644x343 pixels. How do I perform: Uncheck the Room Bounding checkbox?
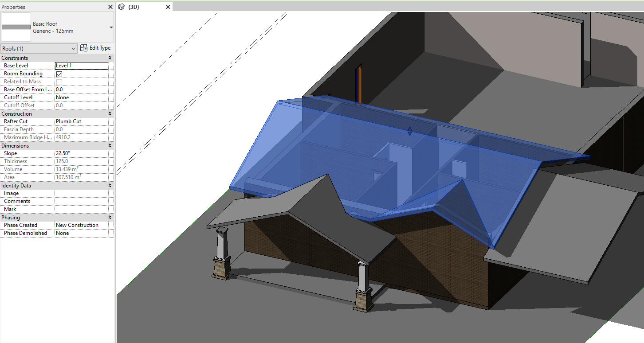point(59,74)
